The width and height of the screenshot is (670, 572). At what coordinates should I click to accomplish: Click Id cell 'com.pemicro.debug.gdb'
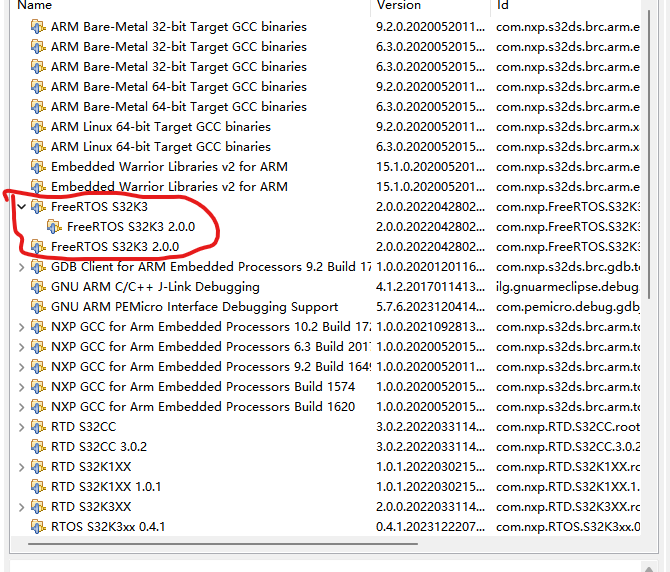568,307
